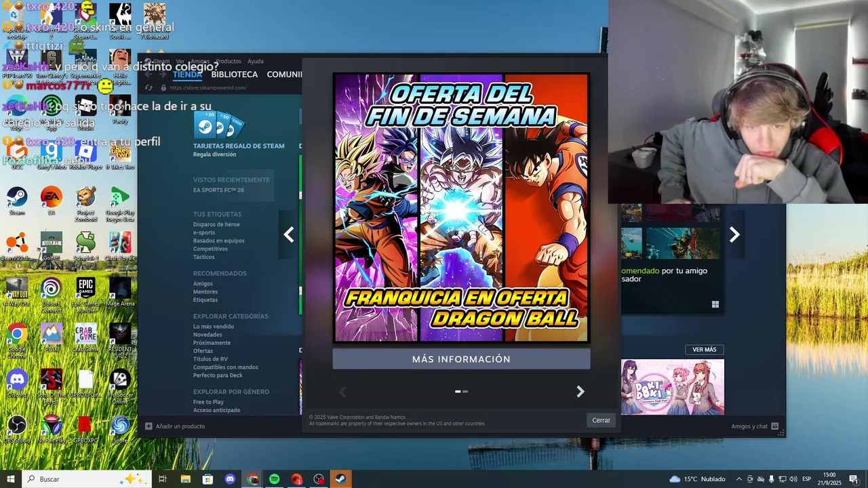Screen dimensions: 868x488
Task: Open Discord desktop shortcut
Action: 17,383
